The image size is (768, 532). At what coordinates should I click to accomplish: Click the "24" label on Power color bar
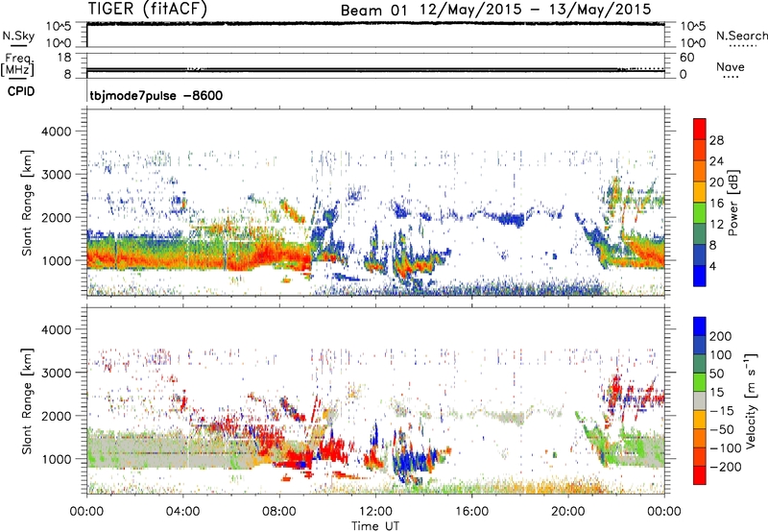pyautogui.click(x=716, y=161)
